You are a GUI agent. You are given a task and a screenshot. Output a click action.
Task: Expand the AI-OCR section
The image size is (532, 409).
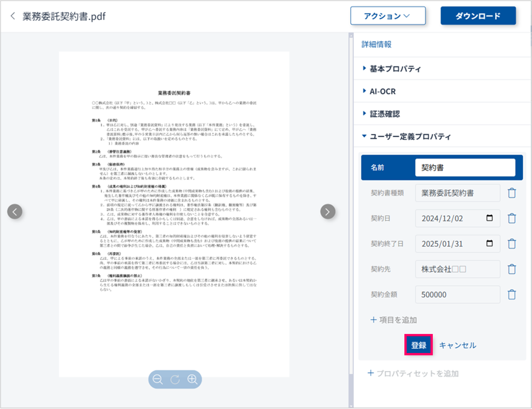coord(382,91)
